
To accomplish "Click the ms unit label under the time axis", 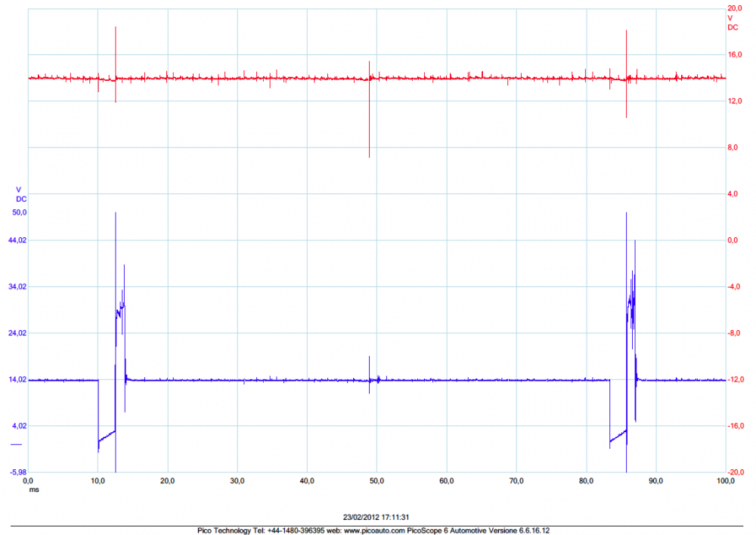I will coord(33,489).
